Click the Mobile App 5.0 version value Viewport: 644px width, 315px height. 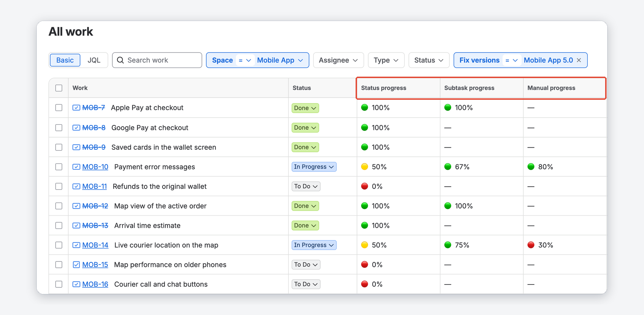click(548, 60)
